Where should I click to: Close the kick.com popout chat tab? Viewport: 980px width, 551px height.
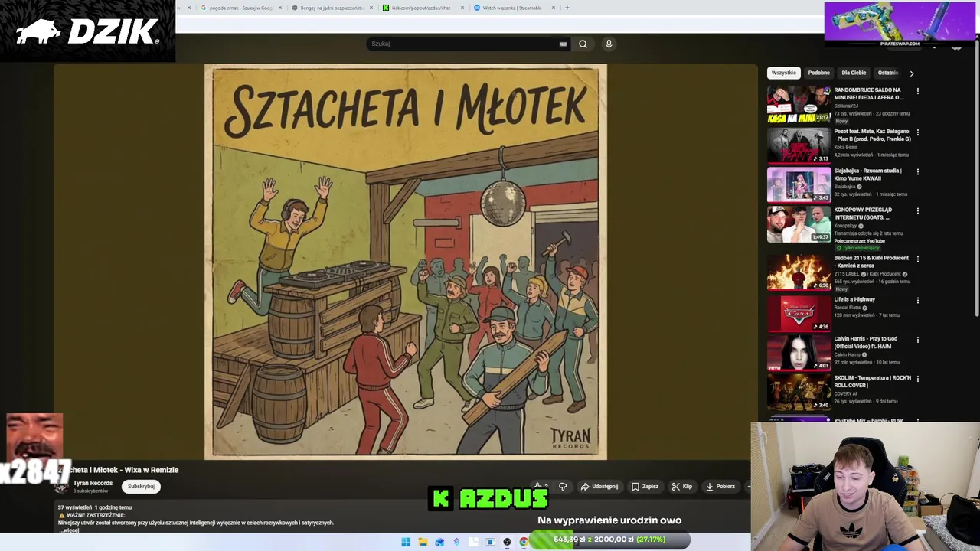pyautogui.click(x=462, y=8)
